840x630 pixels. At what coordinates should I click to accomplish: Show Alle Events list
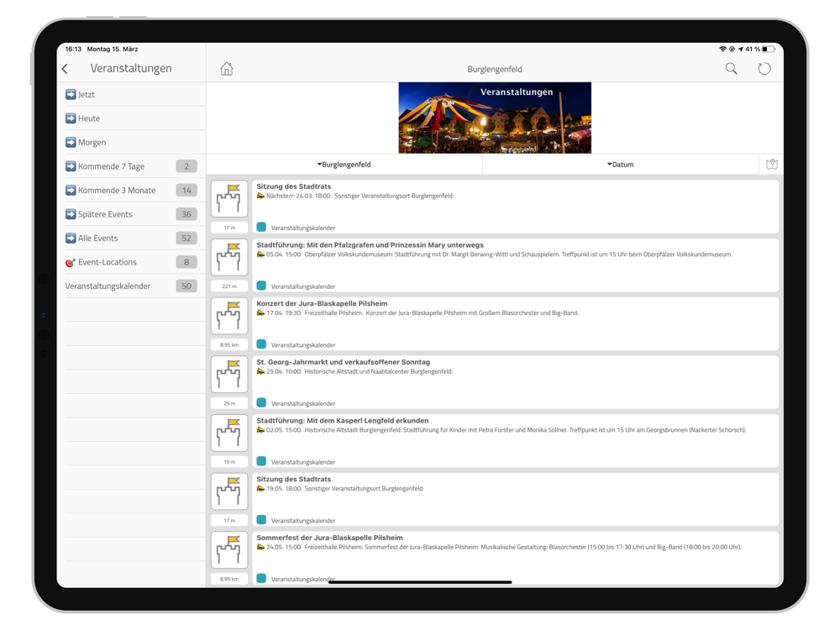click(131, 238)
